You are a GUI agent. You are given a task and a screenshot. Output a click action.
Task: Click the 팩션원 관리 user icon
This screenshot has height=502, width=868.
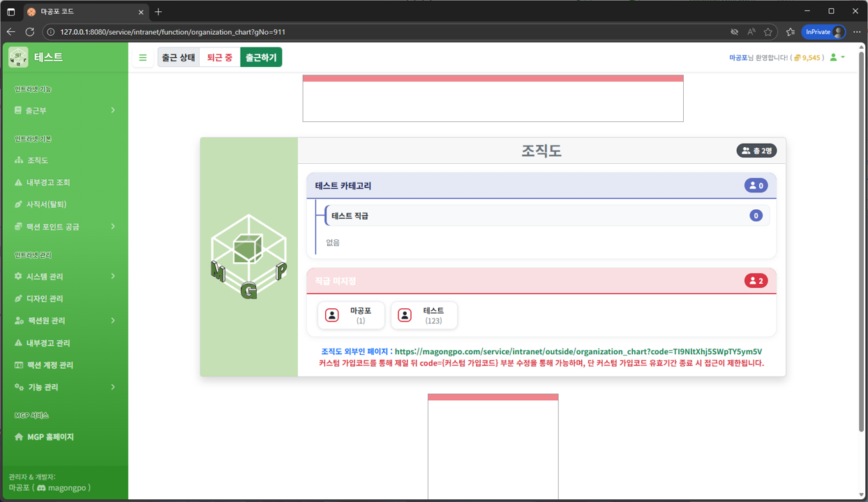pyautogui.click(x=19, y=321)
